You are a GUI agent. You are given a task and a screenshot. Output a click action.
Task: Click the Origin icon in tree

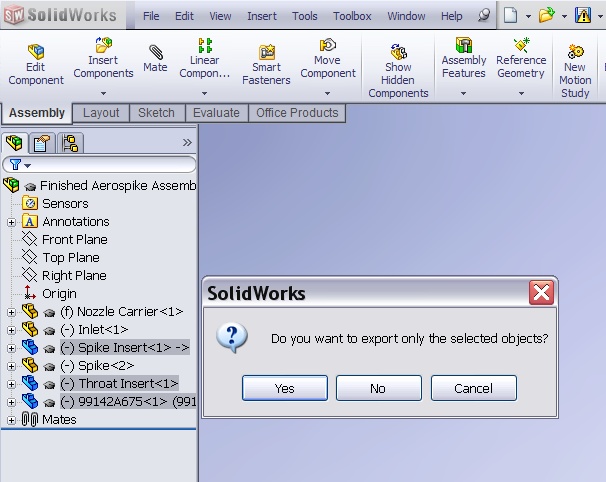(x=29, y=293)
